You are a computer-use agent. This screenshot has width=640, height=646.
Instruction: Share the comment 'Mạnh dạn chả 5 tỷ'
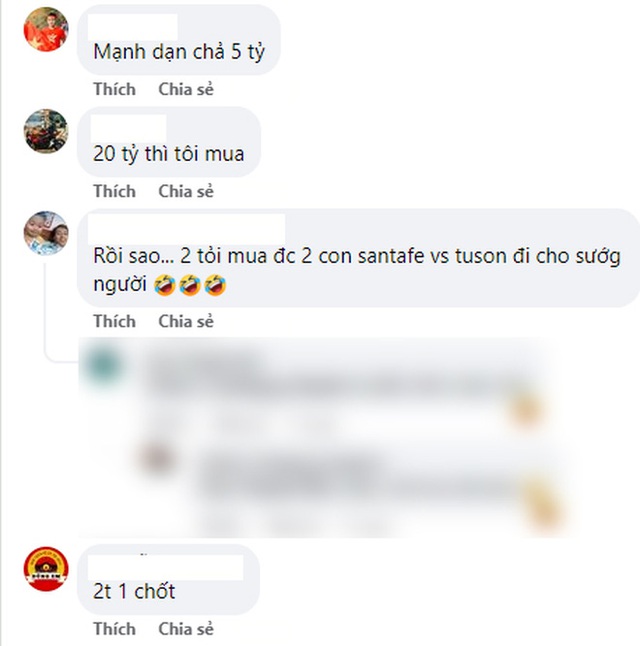click(x=186, y=89)
